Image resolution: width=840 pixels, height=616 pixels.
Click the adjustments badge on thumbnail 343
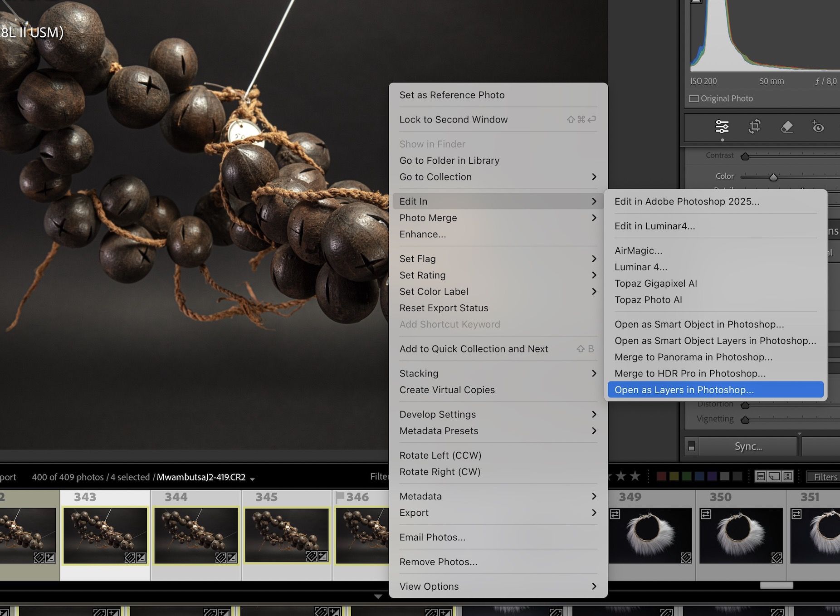[x=141, y=557]
